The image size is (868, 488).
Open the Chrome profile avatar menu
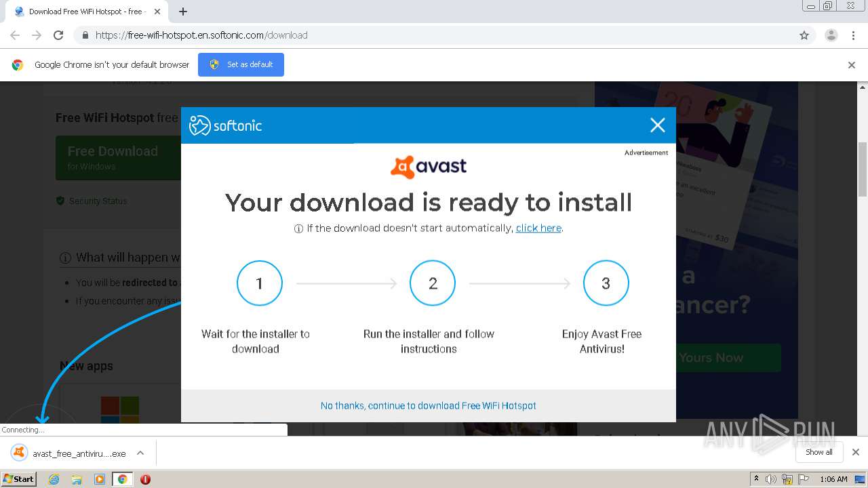[x=831, y=35]
